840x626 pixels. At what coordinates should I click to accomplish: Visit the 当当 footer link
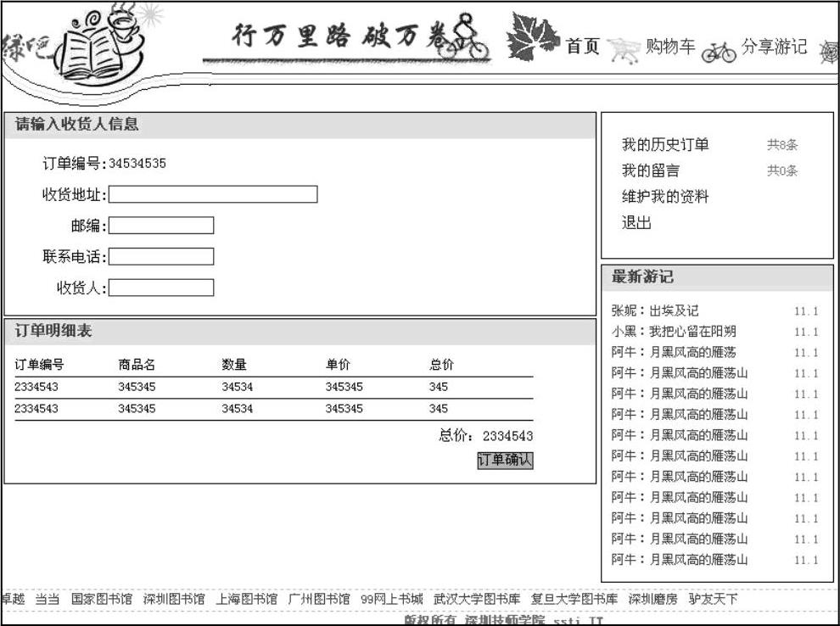(48, 599)
